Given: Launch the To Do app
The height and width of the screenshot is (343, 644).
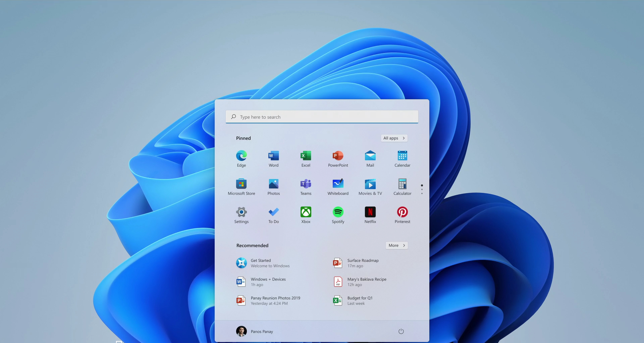Looking at the screenshot, I should coord(274,215).
